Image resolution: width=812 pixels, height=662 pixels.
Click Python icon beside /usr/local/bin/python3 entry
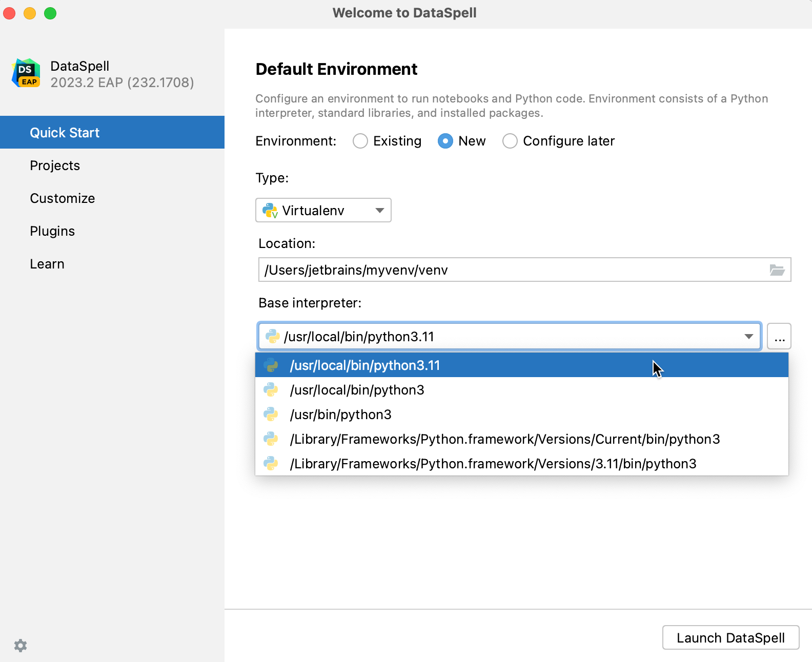pyautogui.click(x=271, y=390)
